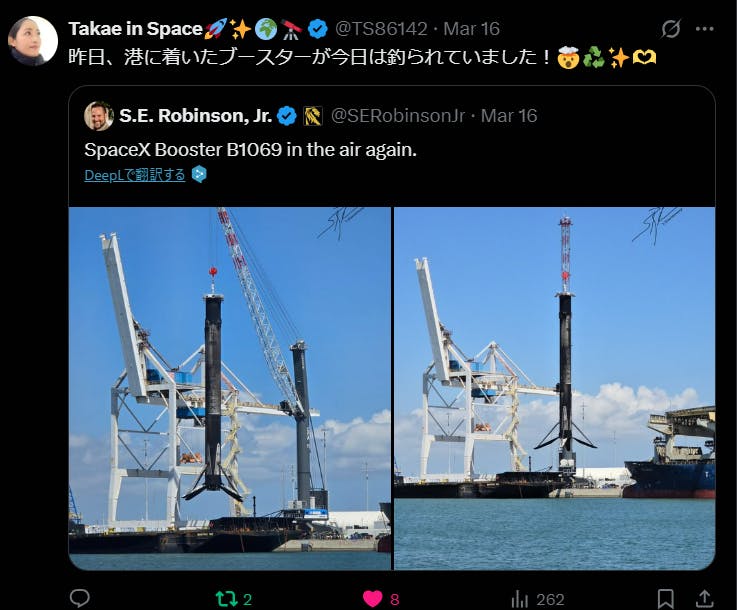
Task: Unlike the post via pink heart
Action: coord(372,599)
